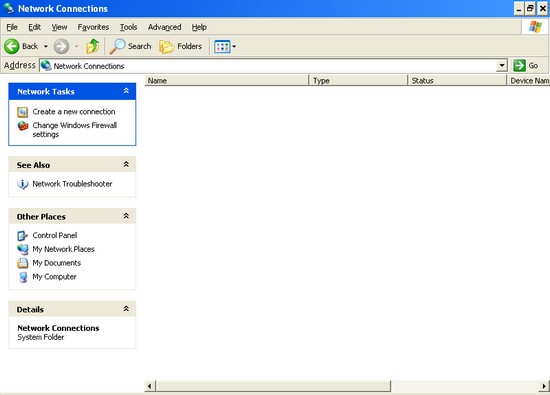Open the Address bar dropdown list

coord(502,66)
